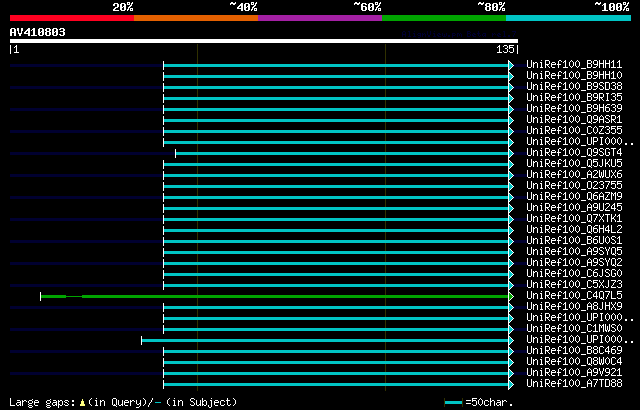Click the green arrowhead ending the C4Q7L5 alignment

click(x=511, y=296)
